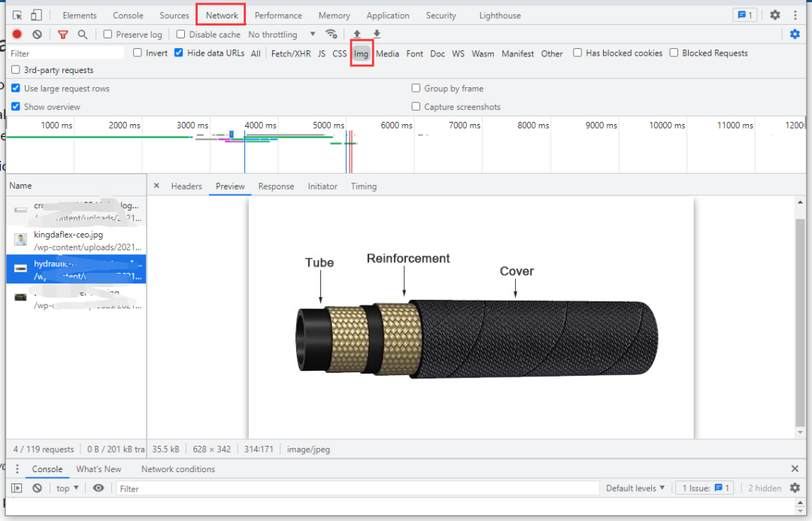Viewport: 812px width, 521px height.
Task: Switch to the Performance tab
Action: (278, 16)
